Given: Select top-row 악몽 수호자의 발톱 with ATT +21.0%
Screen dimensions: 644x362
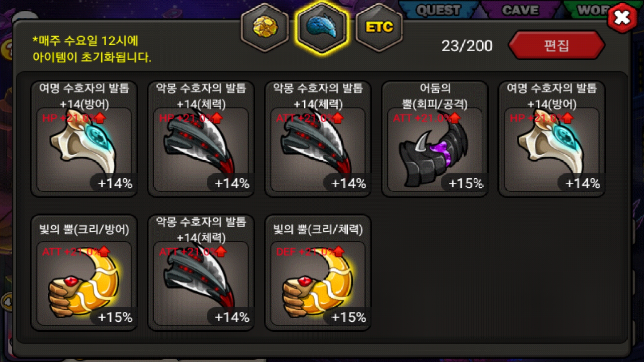Looking at the screenshot, I should [318, 139].
